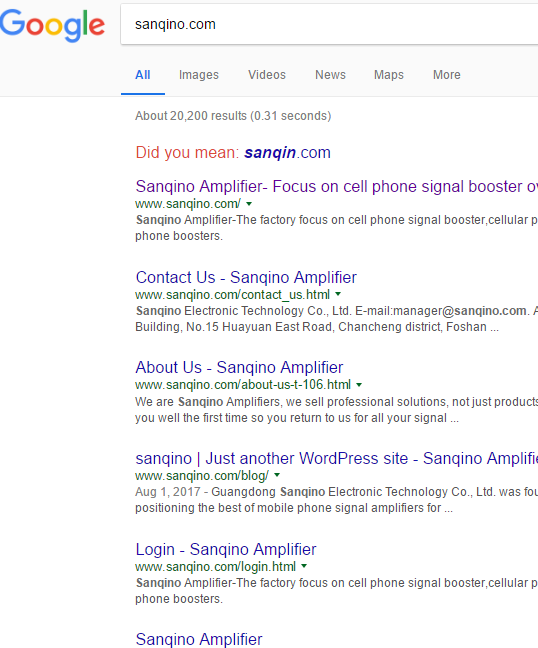Viewport: 538px width, 648px height.
Task: Expand dropdown arrow next to www.sanqino.com/
Action: (x=249, y=204)
